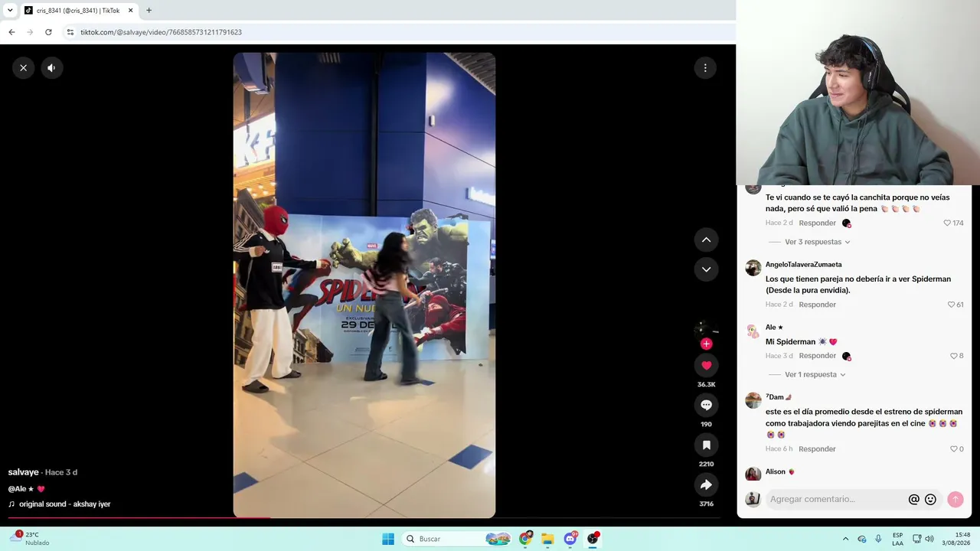Open Chrome from the taskbar
Image resolution: width=980 pixels, height=551 pixels.
pos(525,539)
